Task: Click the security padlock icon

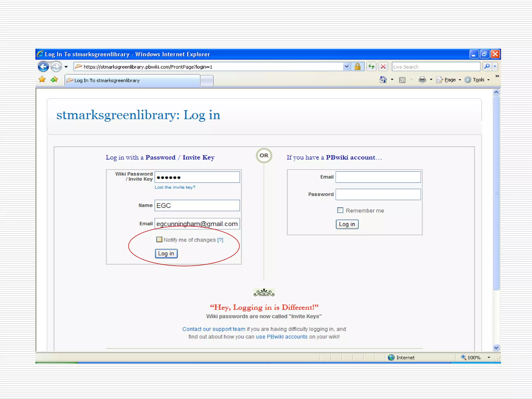Action: [357, 67]
